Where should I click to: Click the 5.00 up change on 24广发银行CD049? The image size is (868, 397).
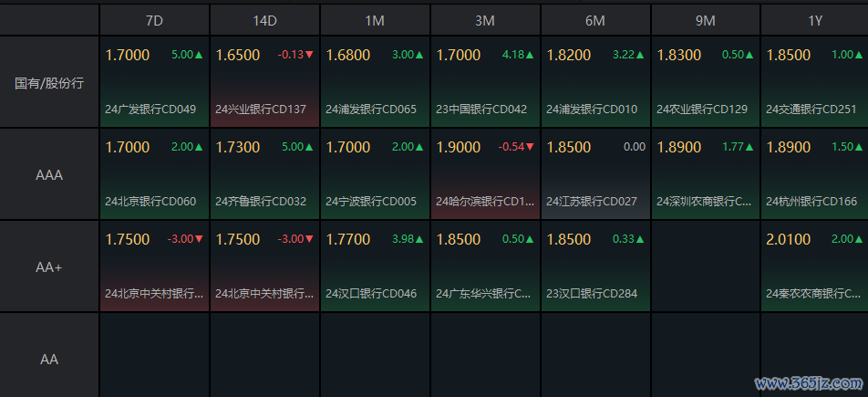(188, 55)
